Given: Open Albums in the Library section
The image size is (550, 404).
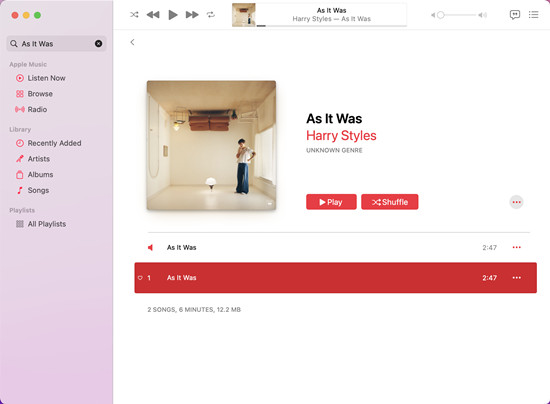Looking at the screenshot, I should pyautogui.click(x=40, y=175).
